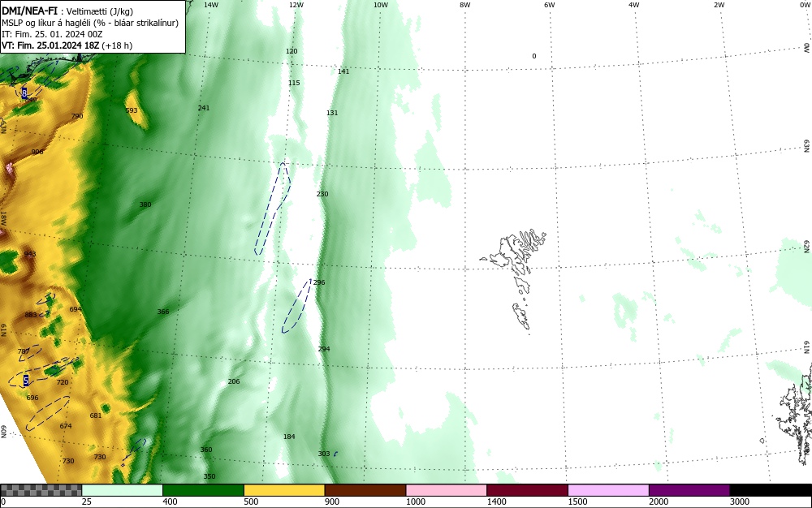Click the checkered gray 0–25 legend swatch
Viewport: 812px width, 508px height.
41,490
